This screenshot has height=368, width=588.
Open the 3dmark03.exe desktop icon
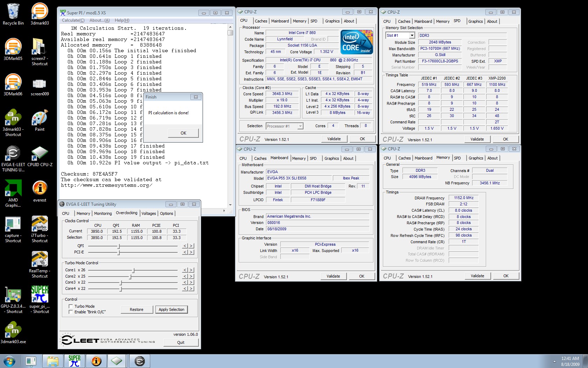pyautogui.click(x=13, y=332)
